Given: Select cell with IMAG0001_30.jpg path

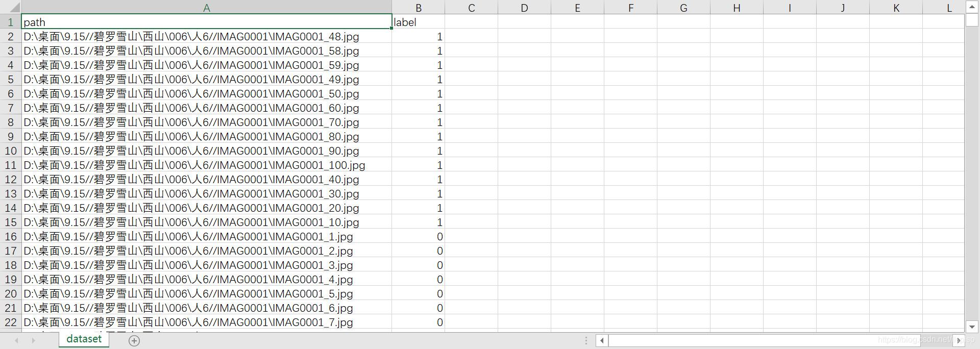Looking at the screenshot, I should 207,193.
